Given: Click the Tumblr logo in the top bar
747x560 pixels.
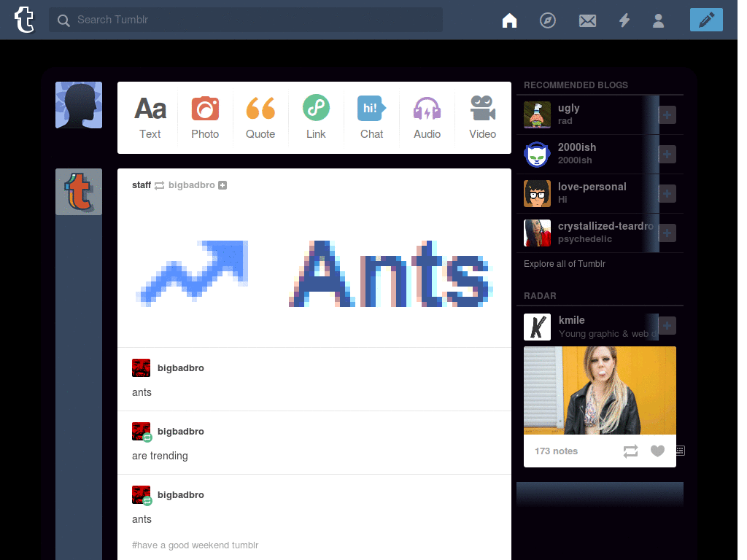Looking at the screenshot, I should point(24,20).
